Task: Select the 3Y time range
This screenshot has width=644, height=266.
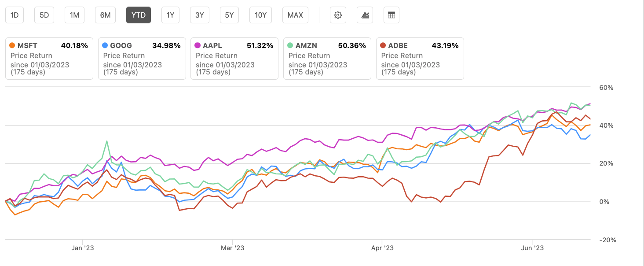Action: point(200,15)
